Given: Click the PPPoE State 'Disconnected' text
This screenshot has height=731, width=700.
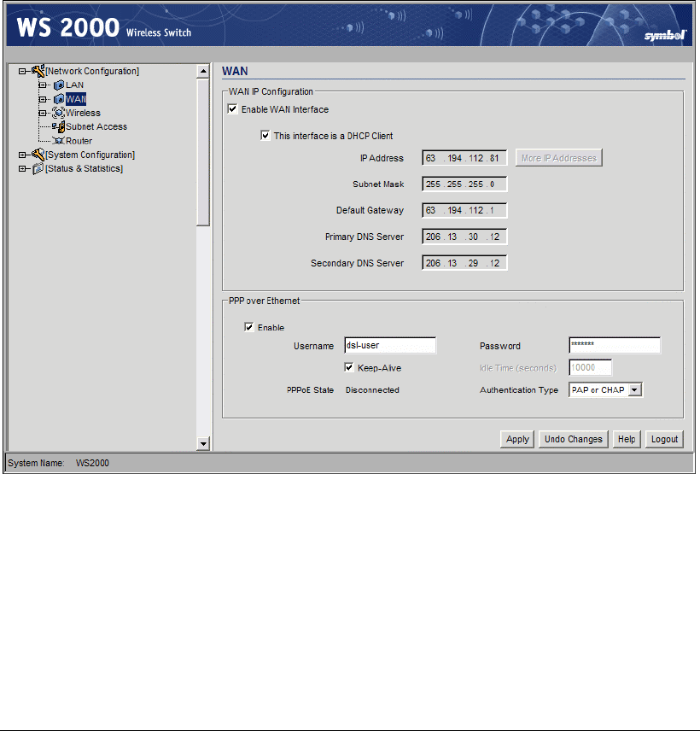Looking at the screenshot, I should pos(372,390).
